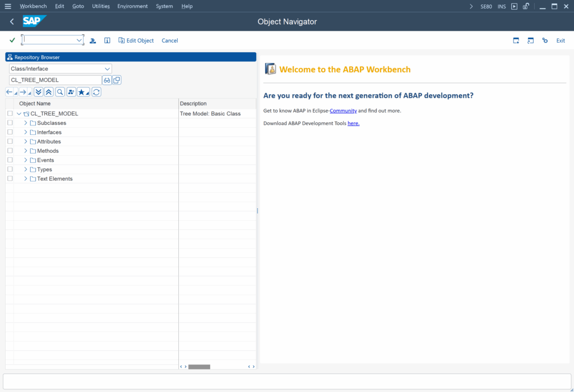Screen dimensions: 574x392
Task: Collapse the CL_TREE_MODEL tree node
Action: pyautogui.click(x=18, y=114)
